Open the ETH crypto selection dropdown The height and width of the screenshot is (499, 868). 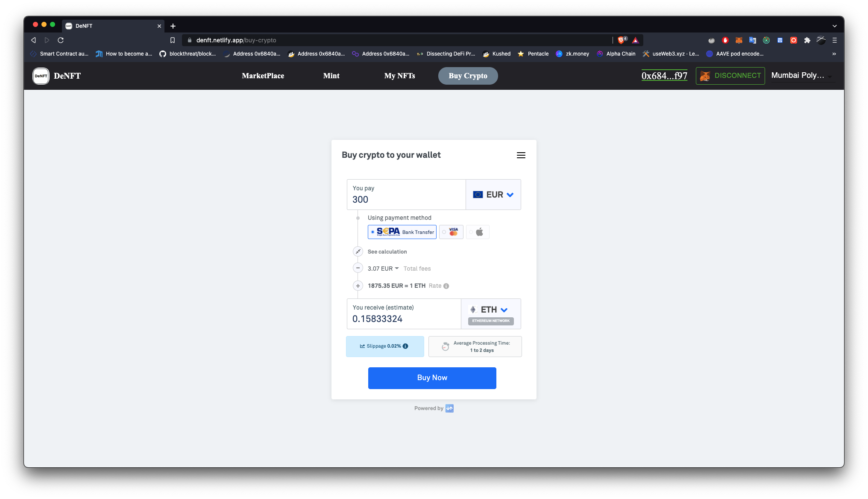490,310
